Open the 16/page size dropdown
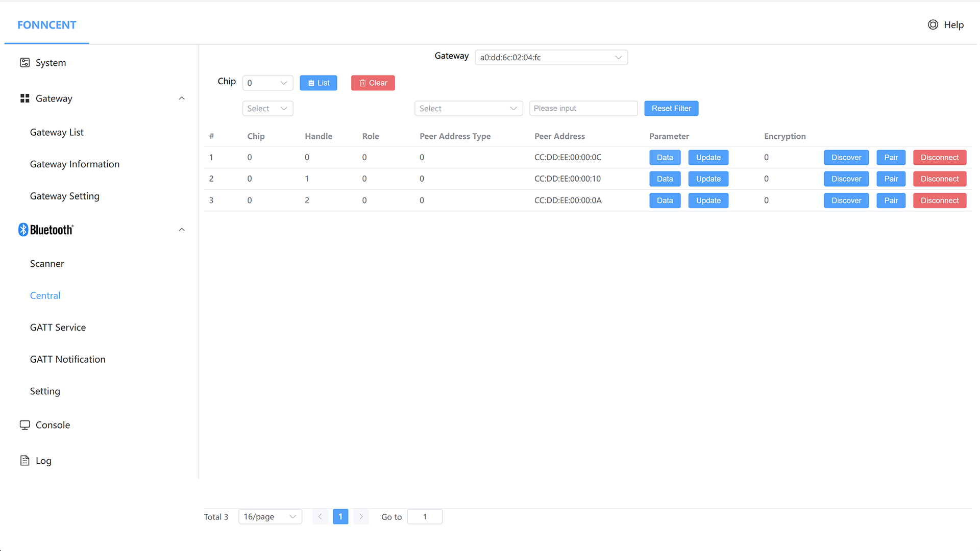Screen dimensions: 980x551 point(270,517)
